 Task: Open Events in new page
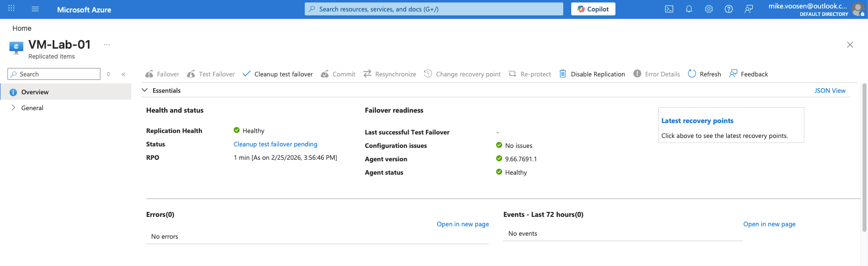pos(769,224)
